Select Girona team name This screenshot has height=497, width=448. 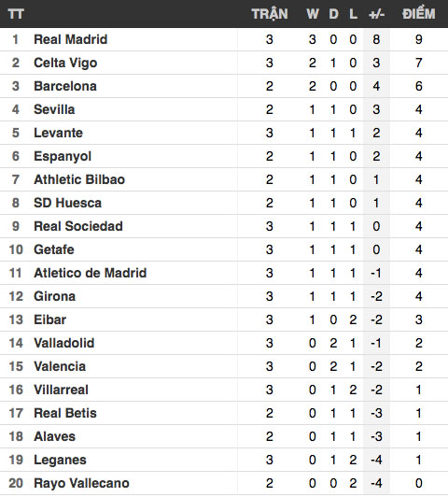click(x=55, y=296)
